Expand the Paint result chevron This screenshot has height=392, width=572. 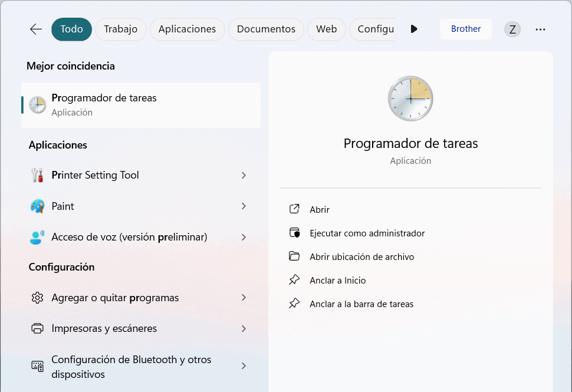(244, 206)
